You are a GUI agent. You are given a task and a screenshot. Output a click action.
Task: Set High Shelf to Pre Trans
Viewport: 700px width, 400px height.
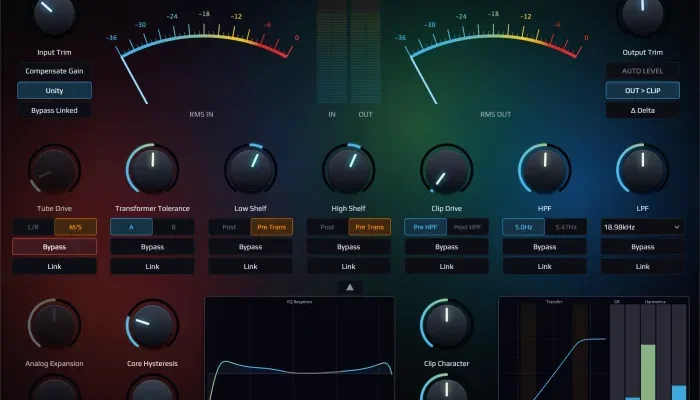(x=369, y=227)
